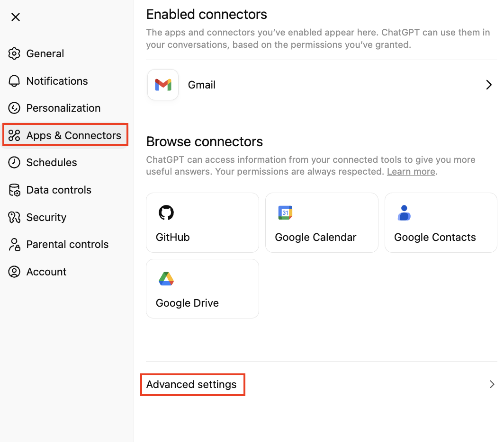Switch to Apps & Connectors section
Screen dimensions: 504x442
[73, 135]
